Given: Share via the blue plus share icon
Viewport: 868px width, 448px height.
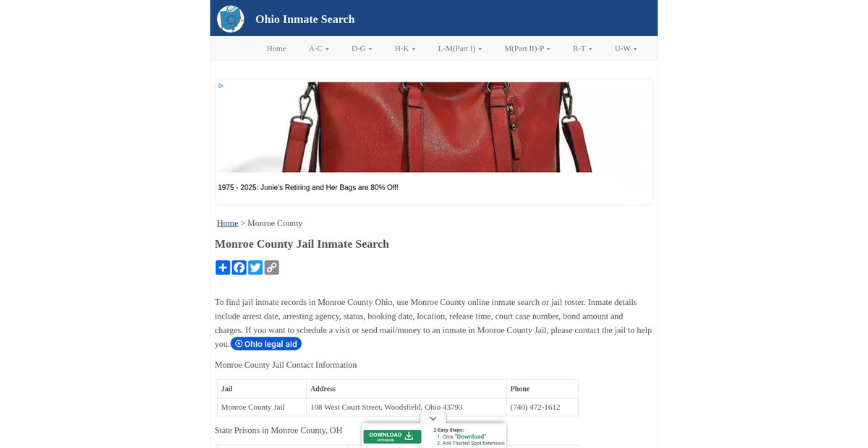Looking at the screenshot, I should click(x=223, y=267).
